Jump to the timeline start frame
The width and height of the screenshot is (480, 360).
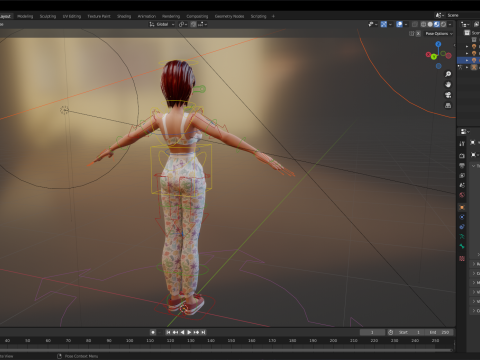(x=168, y=332)
